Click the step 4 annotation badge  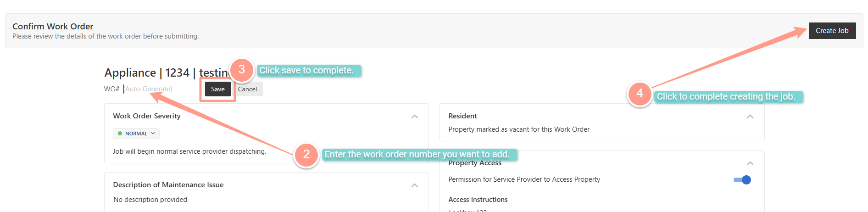(x=640, y=94)
